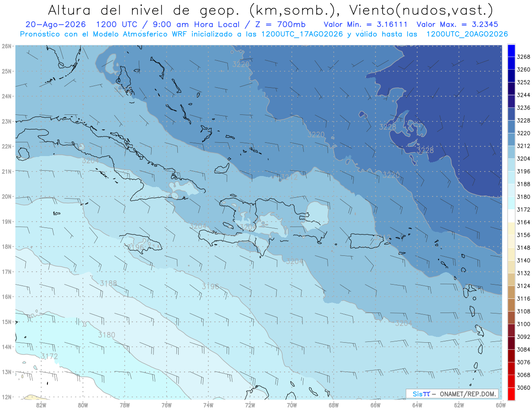Click the '66W' longitude axis label

tap(376, 405)
